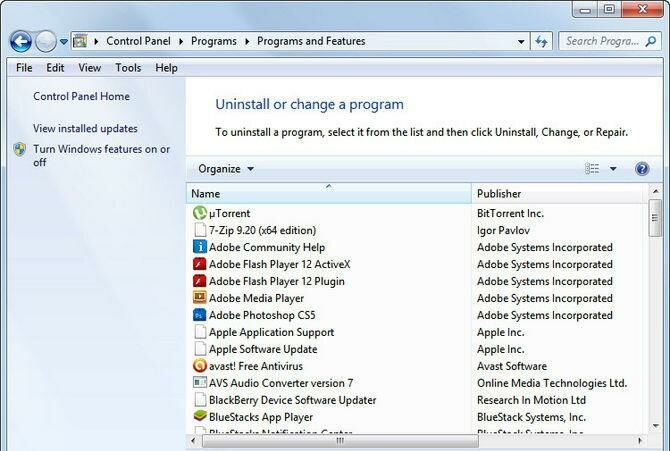Screen dimensions: 670x451
Task: Click horizontal scrollbar right arrow
Action: (x=640, y=440)
